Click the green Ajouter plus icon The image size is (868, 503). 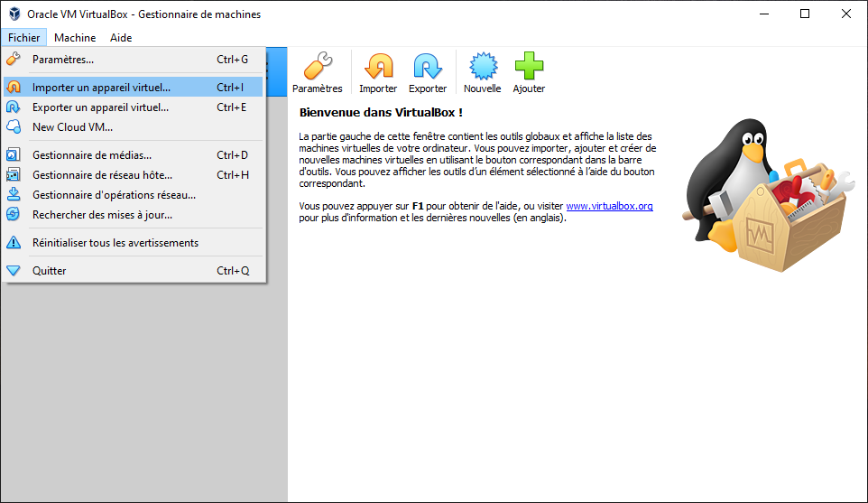click(530, 66)
